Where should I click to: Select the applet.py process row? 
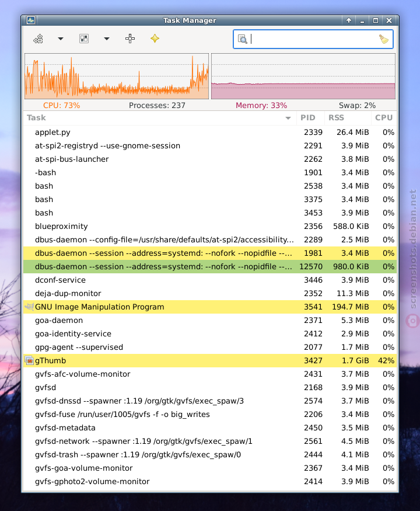click(x=210, y=133)
